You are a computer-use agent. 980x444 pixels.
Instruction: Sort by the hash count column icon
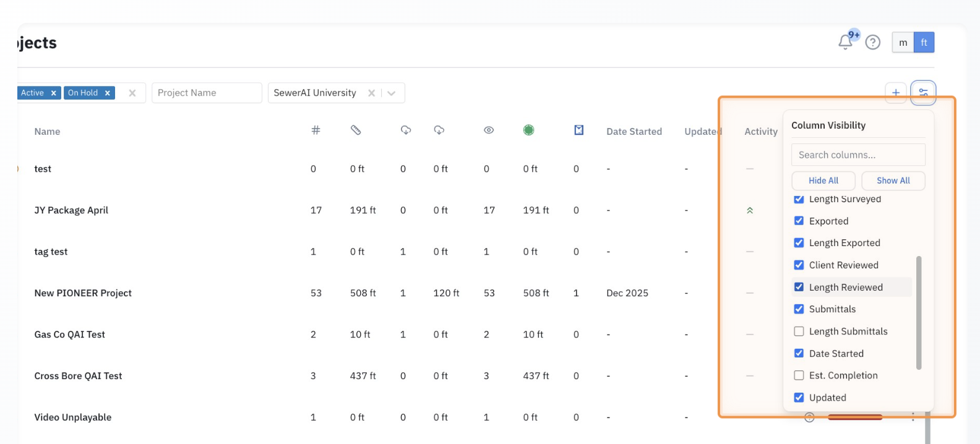tap(316, 130)
